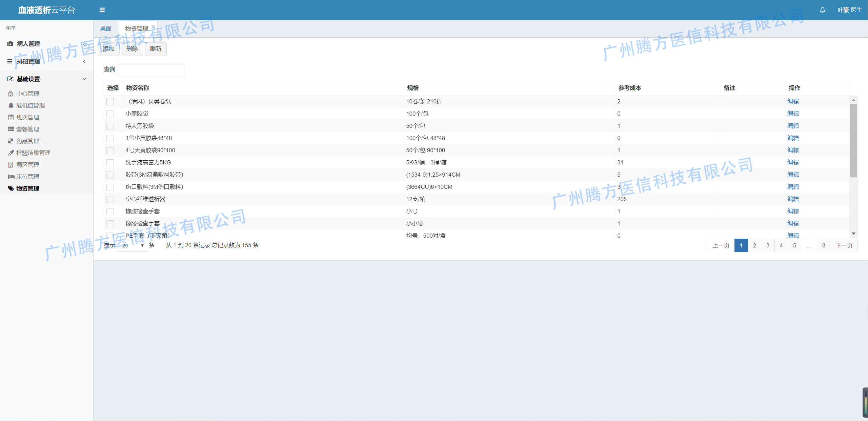
Task: Click the table scrollbar up arrow
Action: [x=853, y=100]
